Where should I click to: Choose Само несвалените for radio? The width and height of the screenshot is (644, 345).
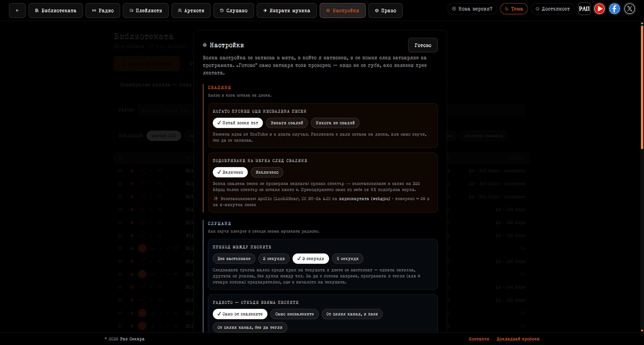tap(294, 314)
